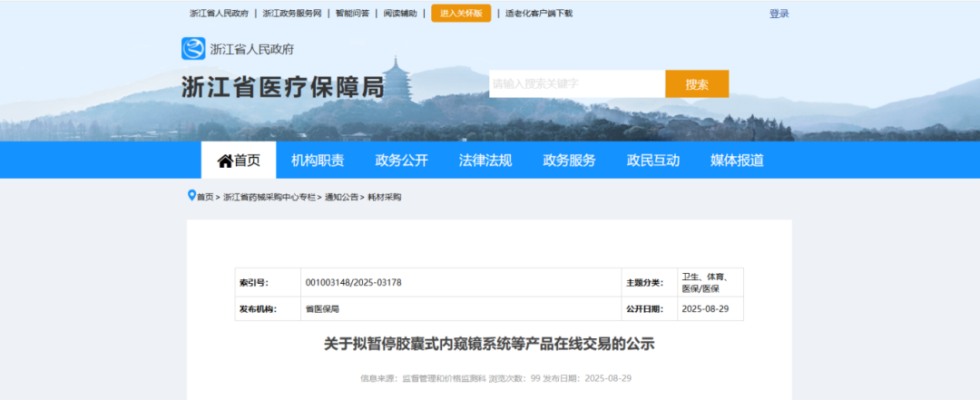Open 适老化客户端下载 link

tap(539, 13)
